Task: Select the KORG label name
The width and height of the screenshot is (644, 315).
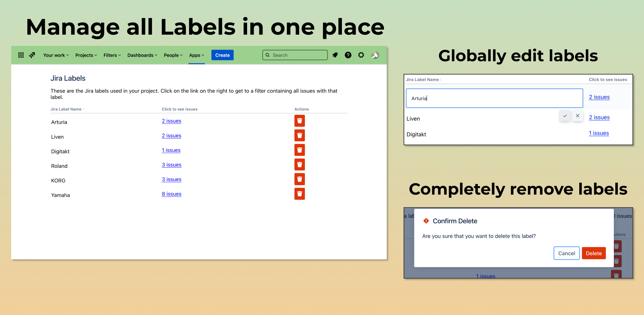Action: [58, 181]
